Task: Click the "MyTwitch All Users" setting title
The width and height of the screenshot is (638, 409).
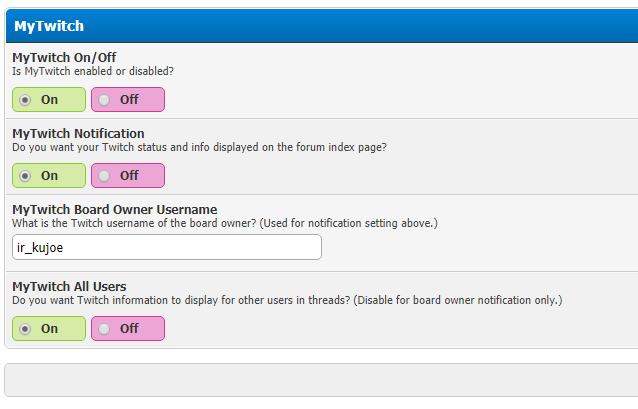Action: 69,286
